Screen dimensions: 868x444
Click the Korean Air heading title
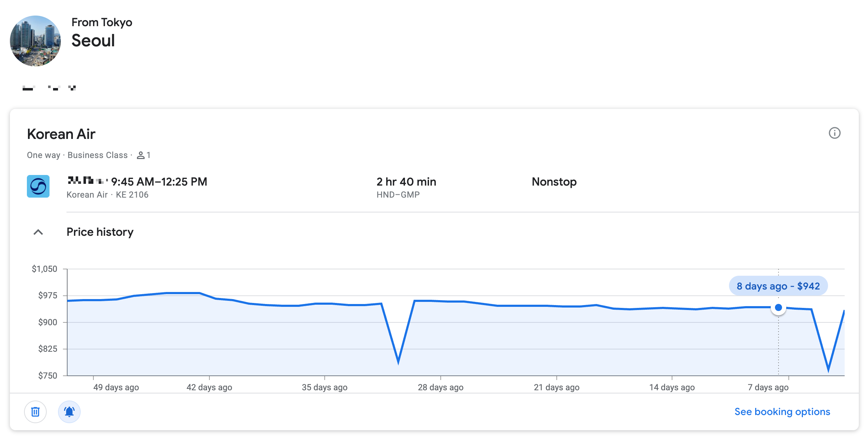coord(61,134)
